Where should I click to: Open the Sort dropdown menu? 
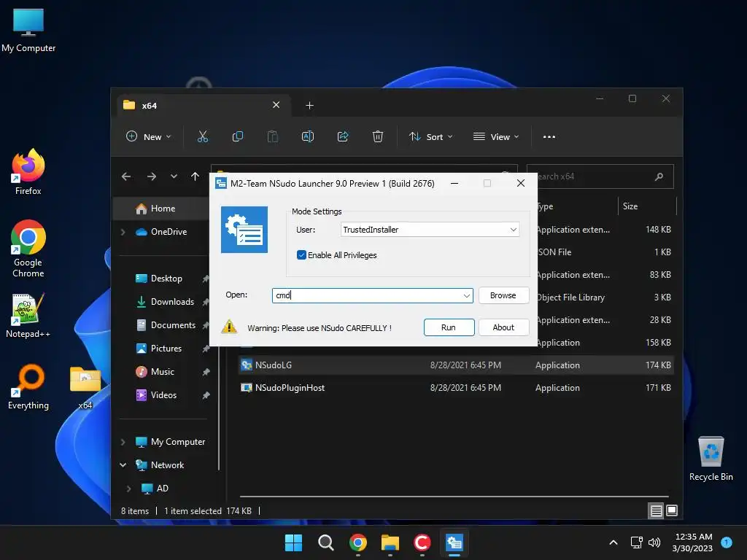pos(430,136)
